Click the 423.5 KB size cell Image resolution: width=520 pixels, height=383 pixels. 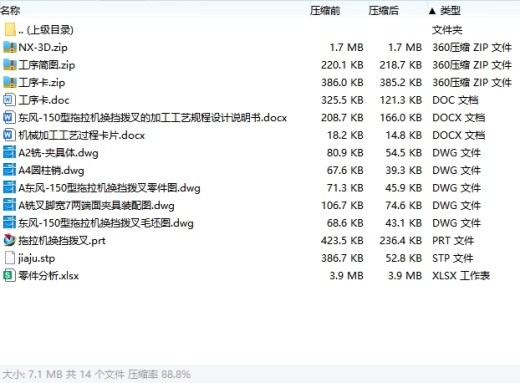click(x=342, y=241)
